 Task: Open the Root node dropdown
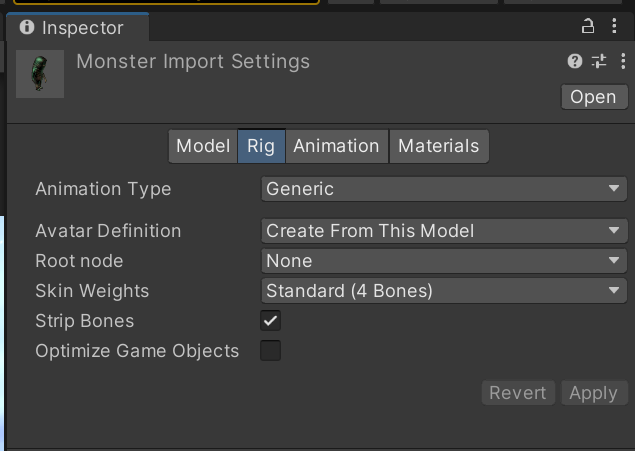(x=444, y=261)
